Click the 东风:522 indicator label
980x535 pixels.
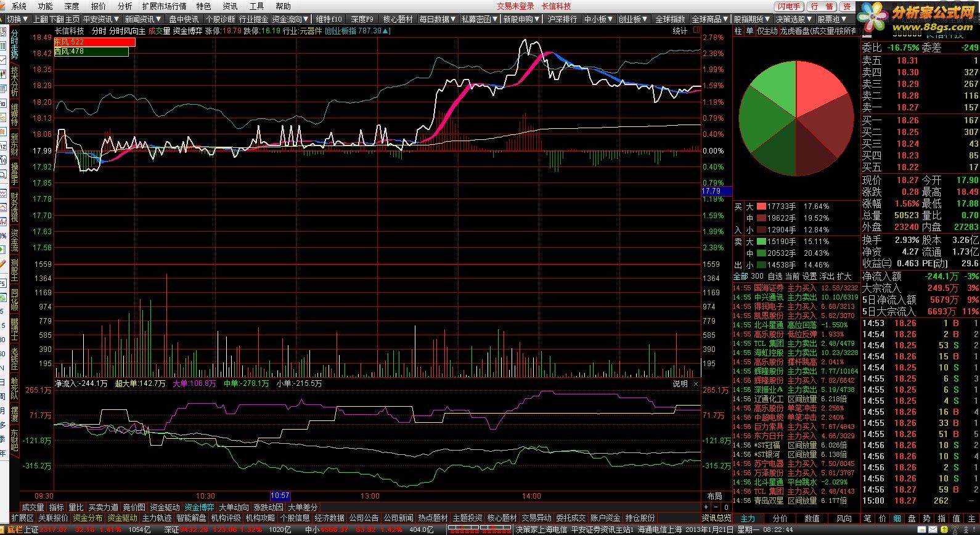94,42
